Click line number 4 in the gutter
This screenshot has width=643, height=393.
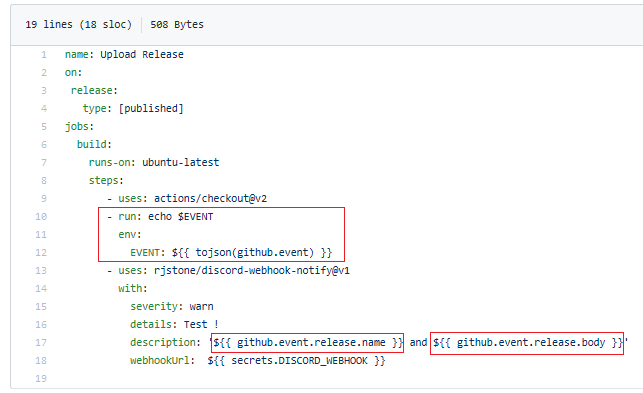pyautogui.click(x=44, y=109)
